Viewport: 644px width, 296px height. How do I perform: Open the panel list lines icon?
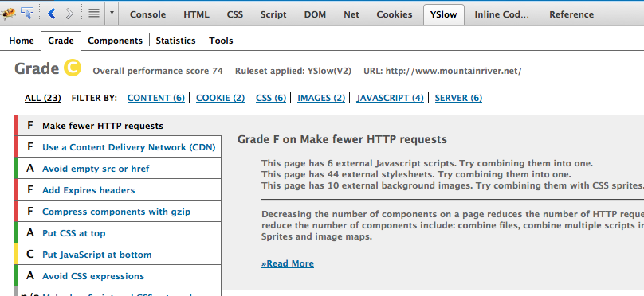(94, 14)
